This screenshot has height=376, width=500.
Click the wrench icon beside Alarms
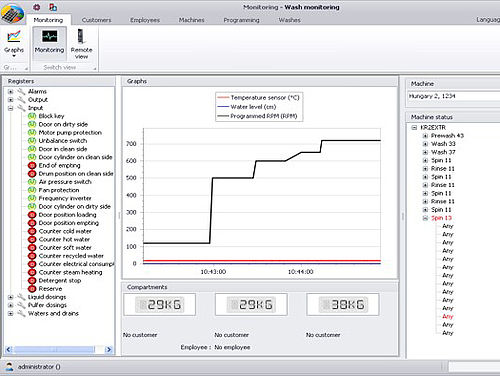[x=21, y=91]
